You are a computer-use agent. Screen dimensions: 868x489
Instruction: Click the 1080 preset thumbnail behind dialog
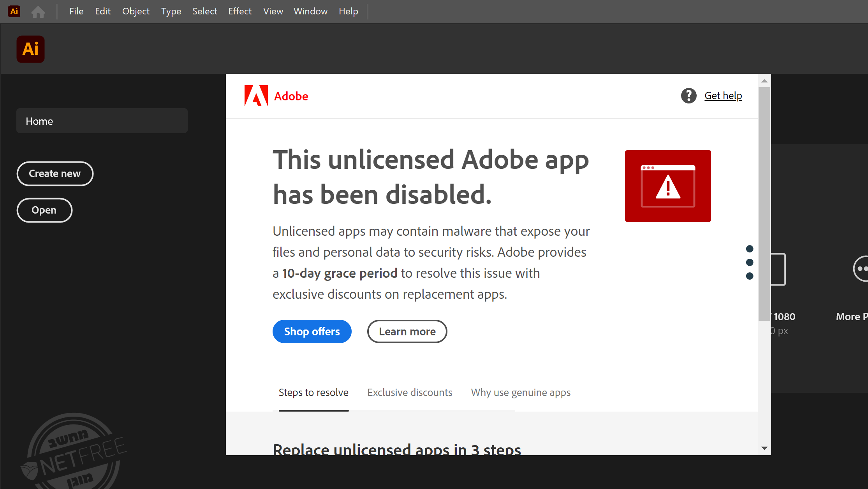point(778,269)
